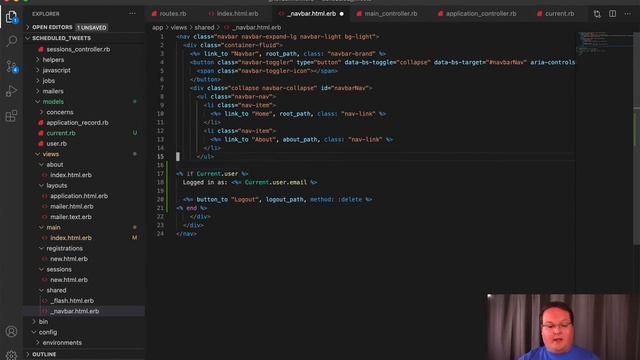Click the open changes compare icon

[597, 14]
